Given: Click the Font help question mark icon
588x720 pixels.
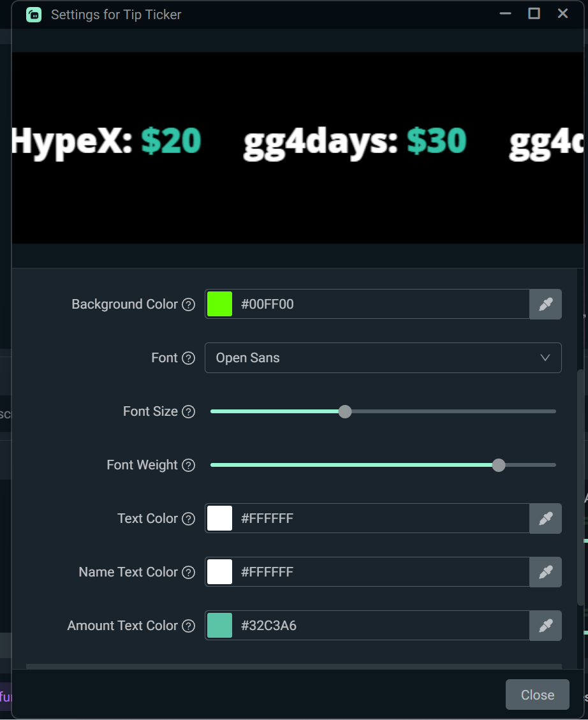Looking at the screenshot, I should tap(188, 358).
